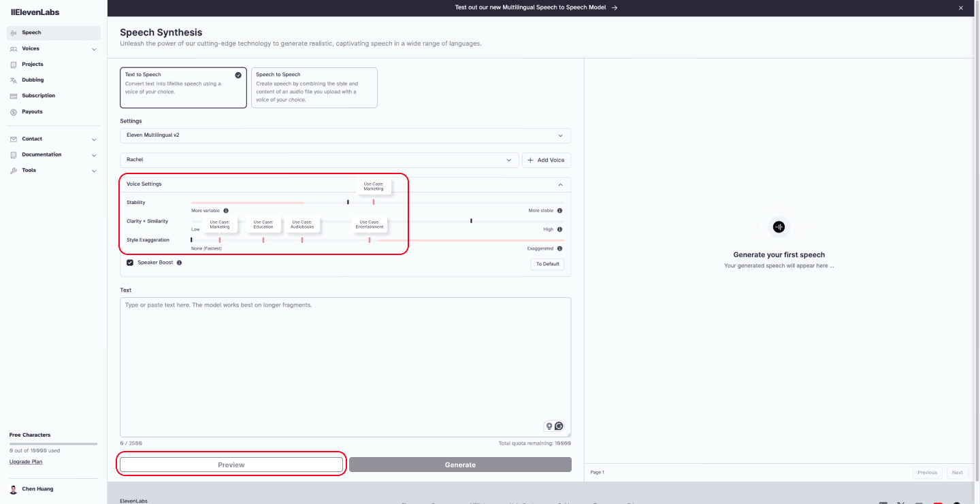The height and width of the screenshot is (504, 980).
Task: Open the Grammarly icon in the text box
Action: [559, 426]
